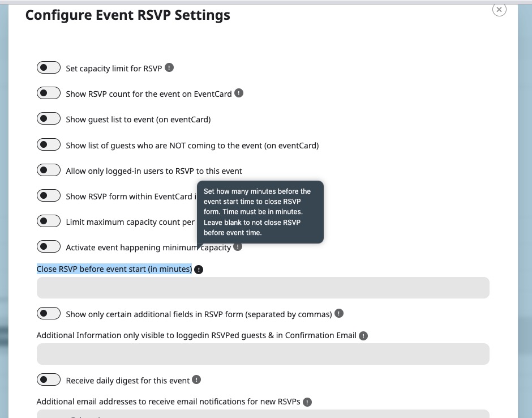
Task: Enable Limit maximum capacity count toggle
Action: [49, 221]
